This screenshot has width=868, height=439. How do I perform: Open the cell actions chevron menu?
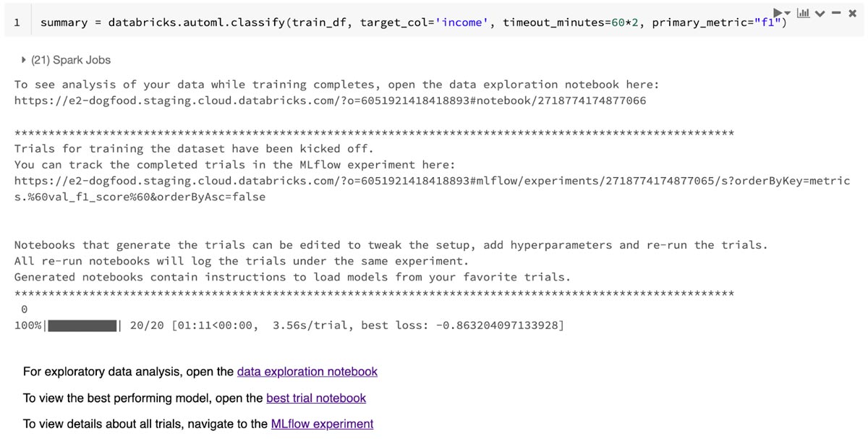tap(820, 13)
